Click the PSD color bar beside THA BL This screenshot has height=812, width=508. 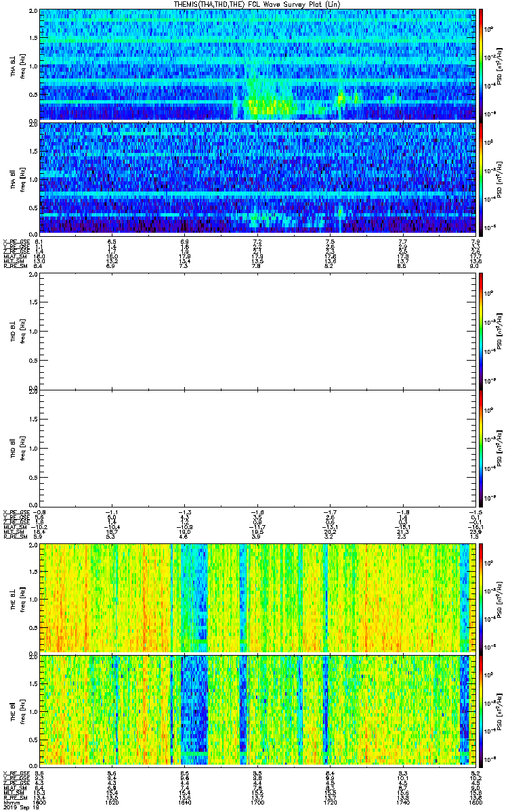(x=481, y=65)
